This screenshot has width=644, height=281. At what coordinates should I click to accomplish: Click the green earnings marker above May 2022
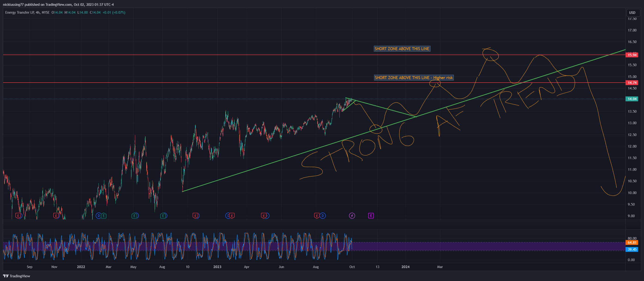[134, 216]
